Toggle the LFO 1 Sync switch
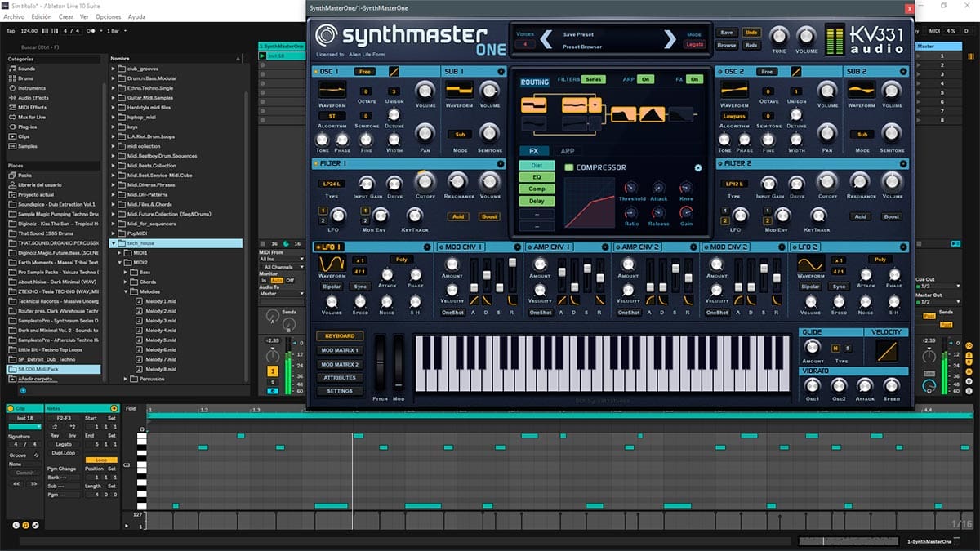The width and height of the screenshot is (980, 551). pos(360,287)
